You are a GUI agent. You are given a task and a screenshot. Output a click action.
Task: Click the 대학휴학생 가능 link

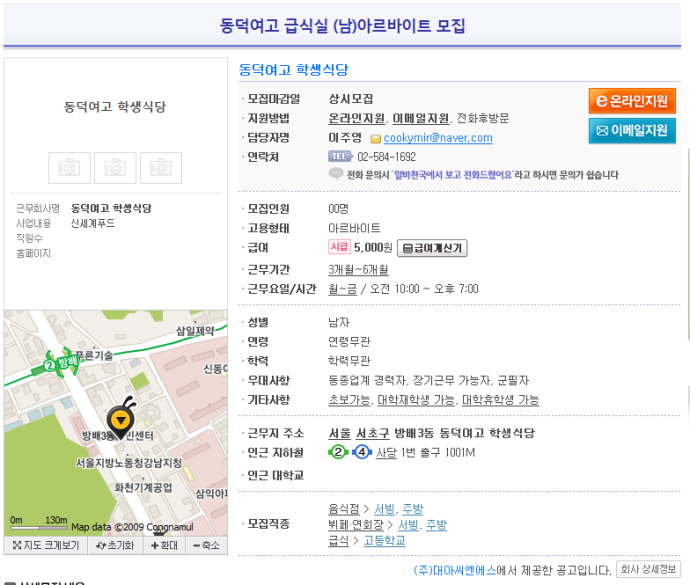[500, 400]
